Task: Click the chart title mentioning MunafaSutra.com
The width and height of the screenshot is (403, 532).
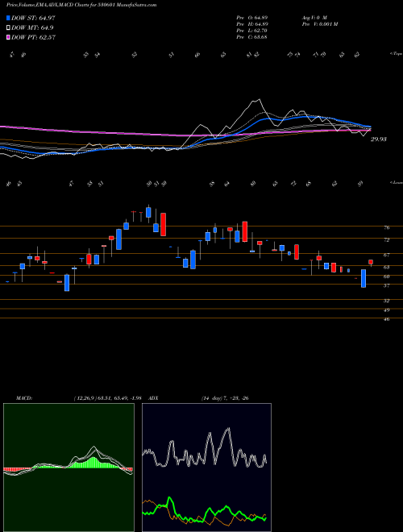Action: click(x=81, y=5)
